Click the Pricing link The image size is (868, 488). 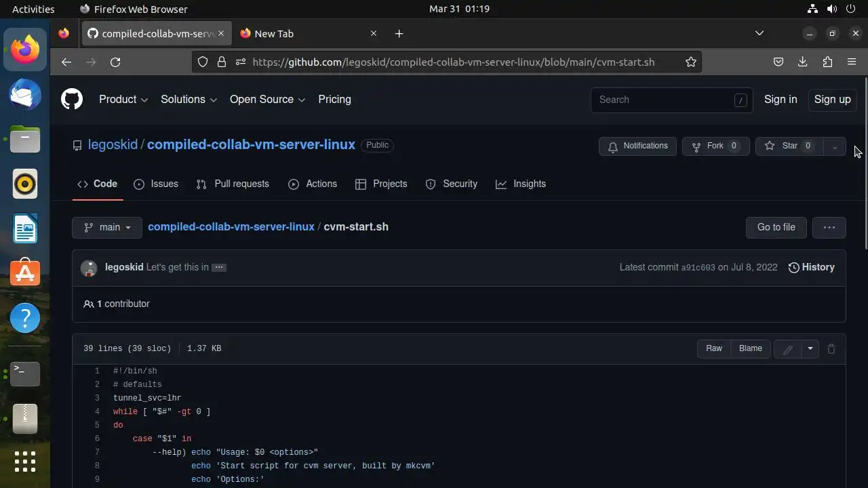tap(335, 99)
